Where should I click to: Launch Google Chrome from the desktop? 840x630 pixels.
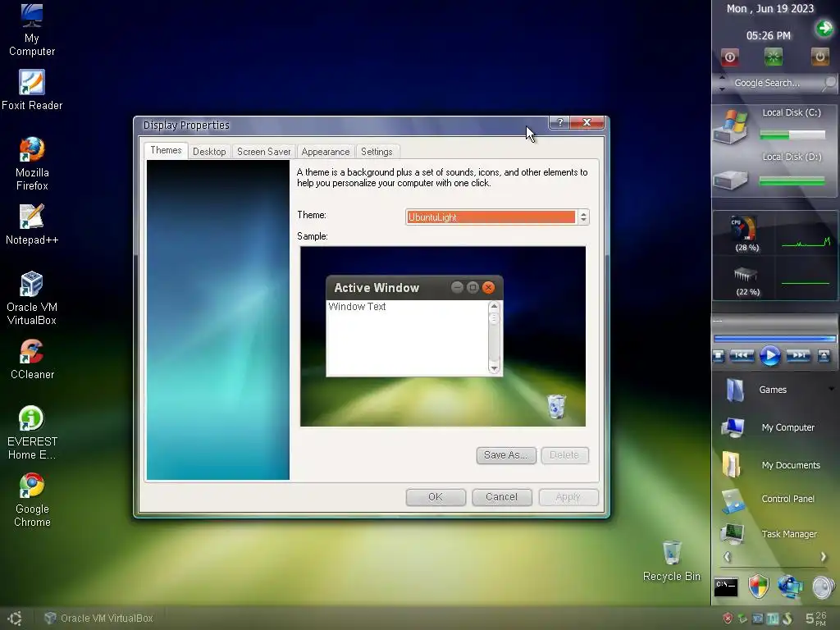point(32,500)
